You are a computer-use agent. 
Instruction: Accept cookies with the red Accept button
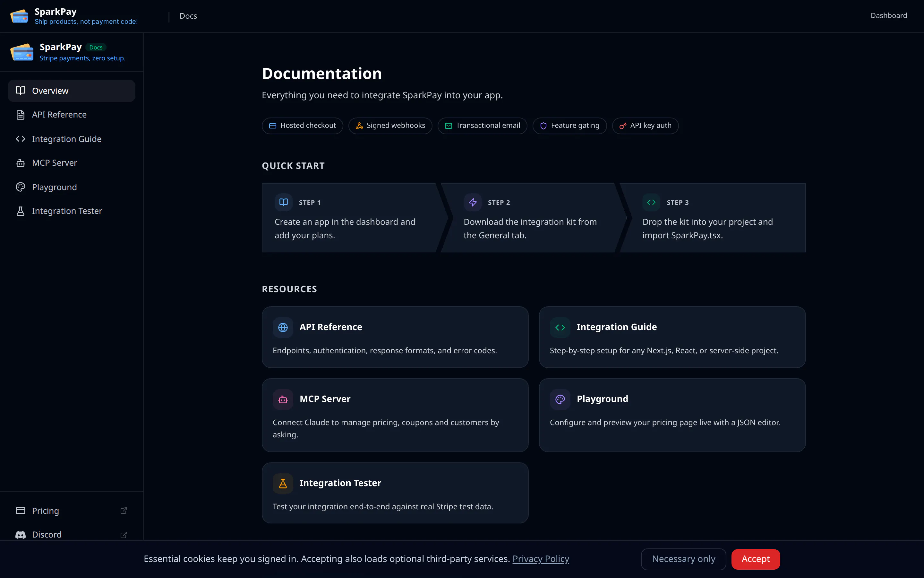[756, 559]
